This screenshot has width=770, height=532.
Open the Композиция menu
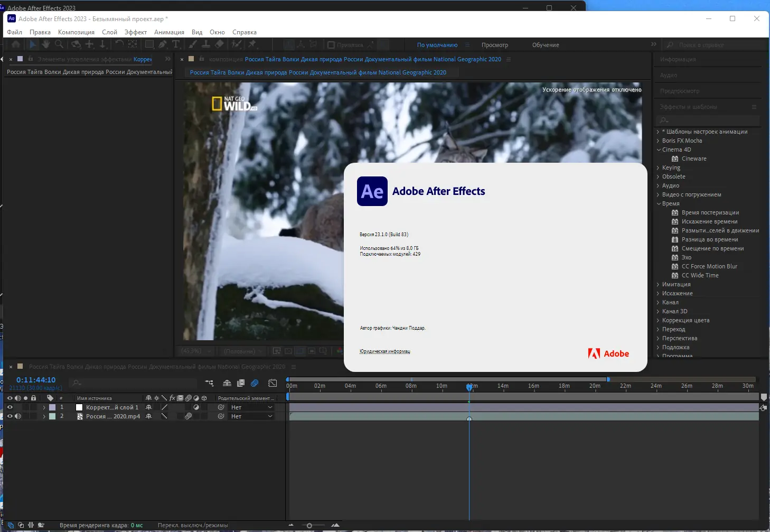[76, 32]
